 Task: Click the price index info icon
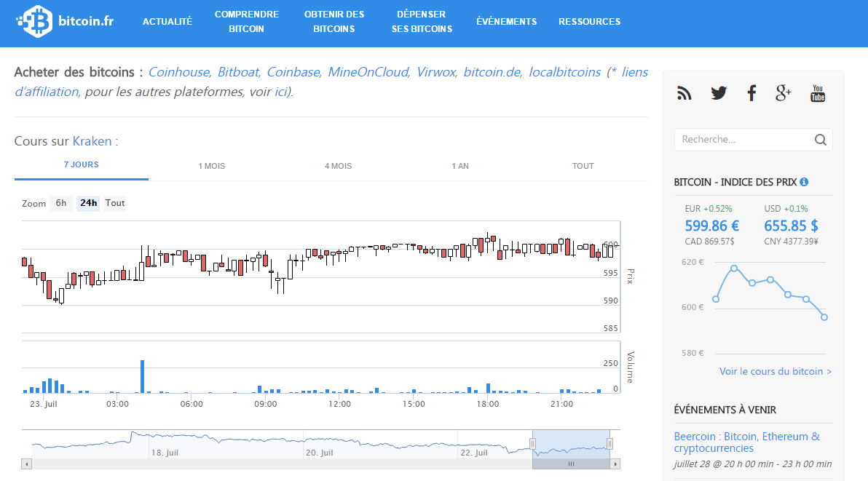804,182
